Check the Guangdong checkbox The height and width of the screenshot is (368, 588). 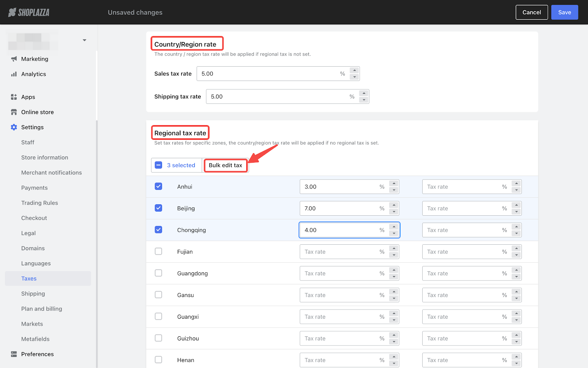click(x=158, y=273)
